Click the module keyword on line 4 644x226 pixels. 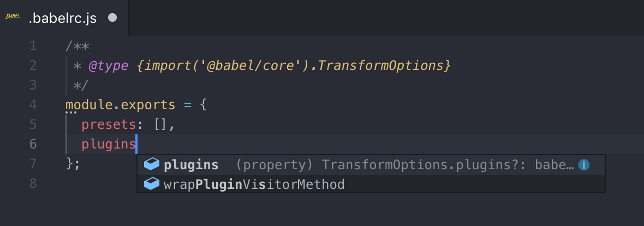click(x=89, y=105)
